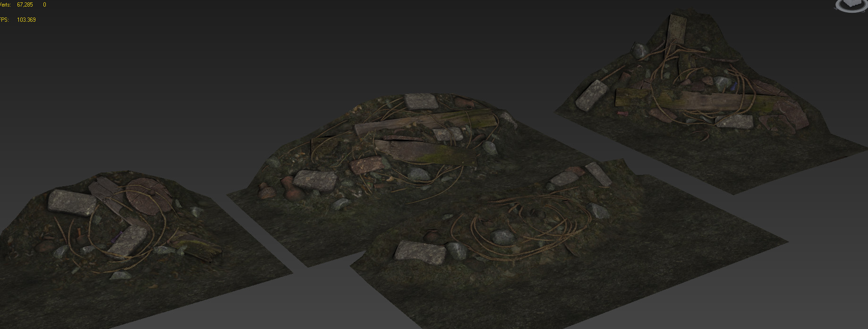Select the large stone block on tall pile's left slope
Image resolution: width=868 pixels, height=329 pixels.
pyautogui.click(x=591, y=95)
